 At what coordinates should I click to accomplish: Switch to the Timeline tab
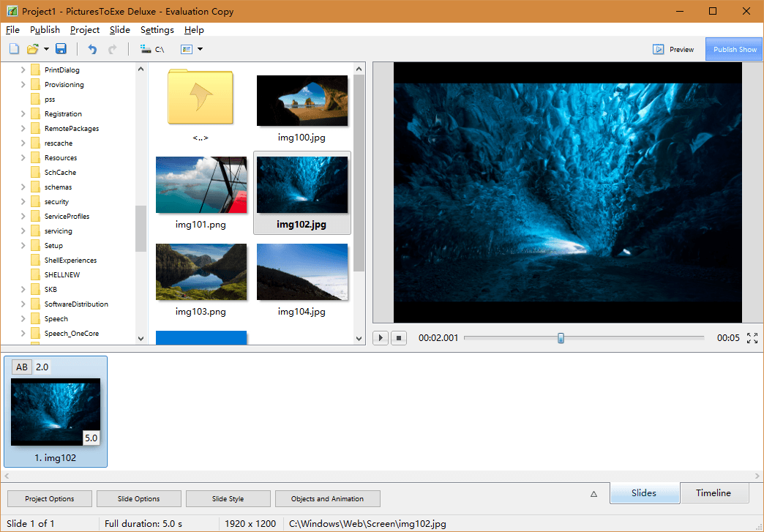714,493
